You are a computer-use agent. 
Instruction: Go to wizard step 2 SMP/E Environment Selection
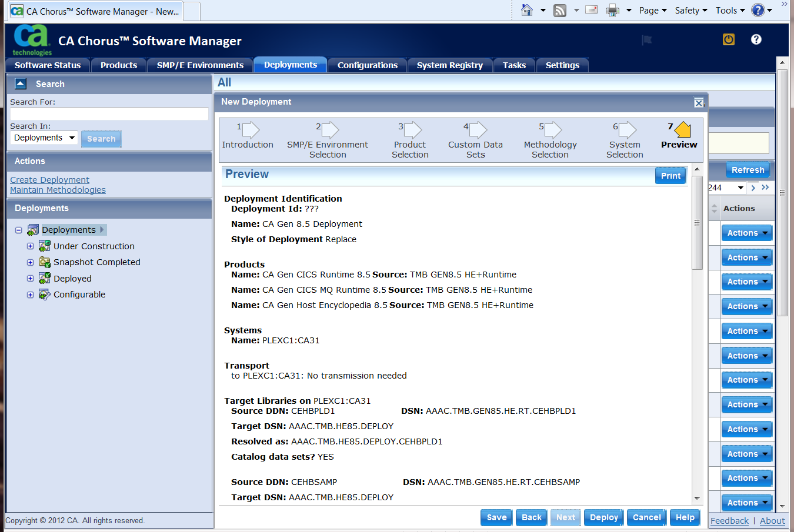point(328,140)
